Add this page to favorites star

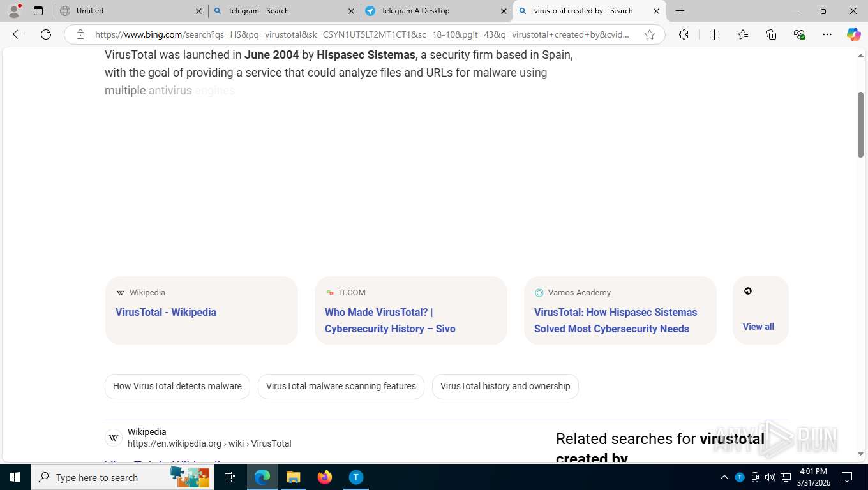click(650, 34)
